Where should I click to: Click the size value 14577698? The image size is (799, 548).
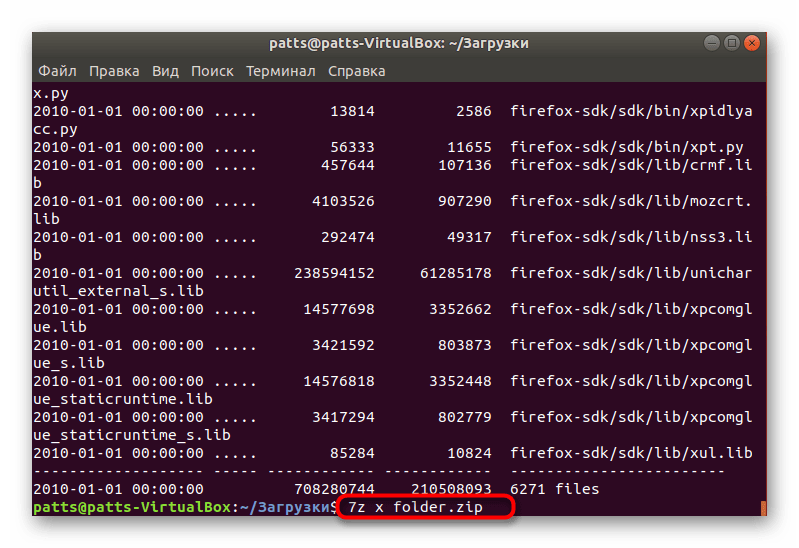point(339,309)
